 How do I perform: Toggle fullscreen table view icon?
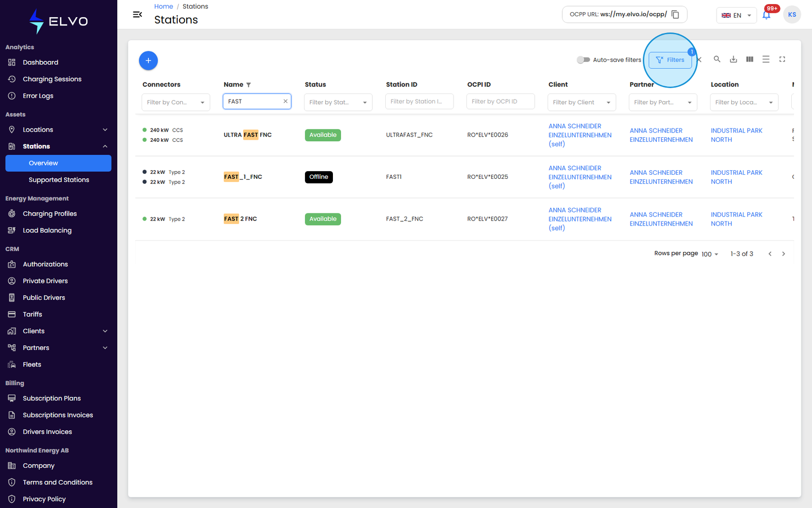click(782, 59)
